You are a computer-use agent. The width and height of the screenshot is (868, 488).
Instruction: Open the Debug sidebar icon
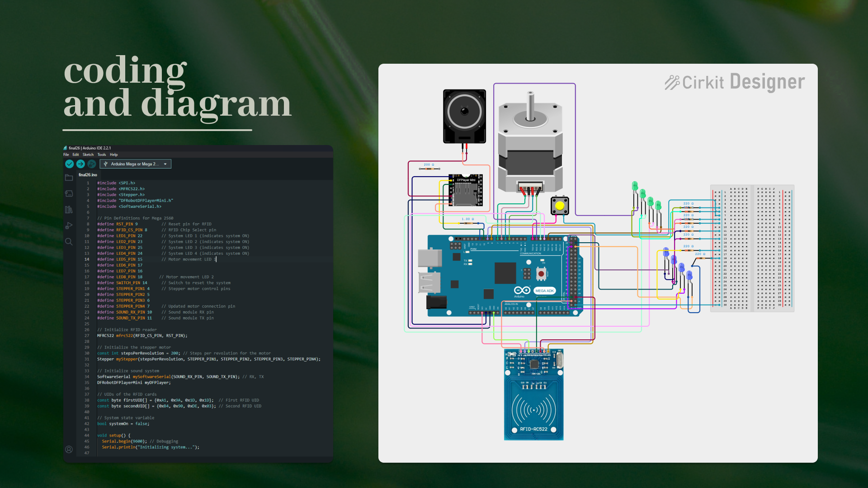[69, 225]
